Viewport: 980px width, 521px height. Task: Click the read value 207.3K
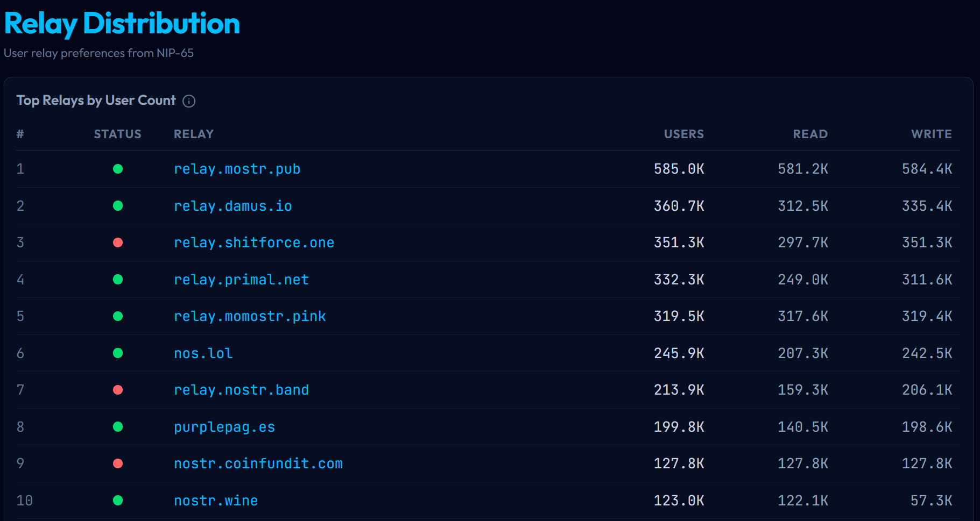[x=803, y=353]
